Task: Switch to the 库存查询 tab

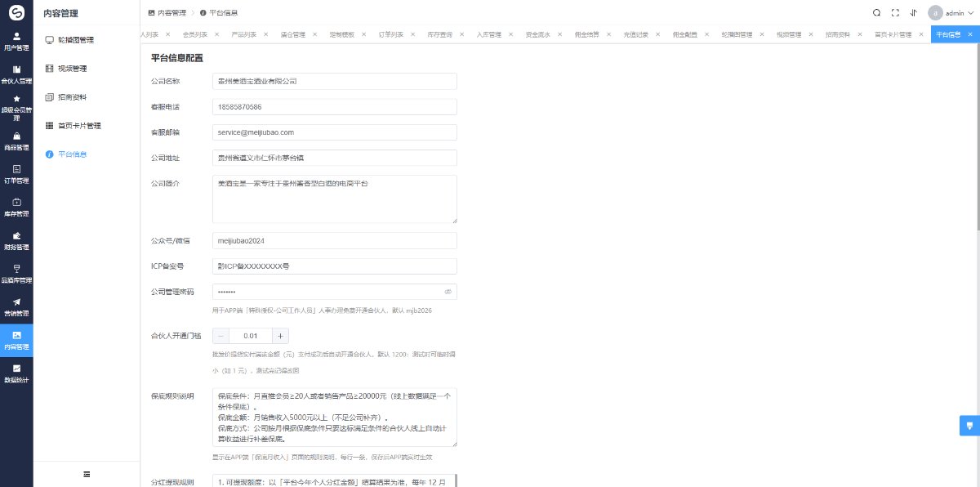Action: (x=439, y=35)
